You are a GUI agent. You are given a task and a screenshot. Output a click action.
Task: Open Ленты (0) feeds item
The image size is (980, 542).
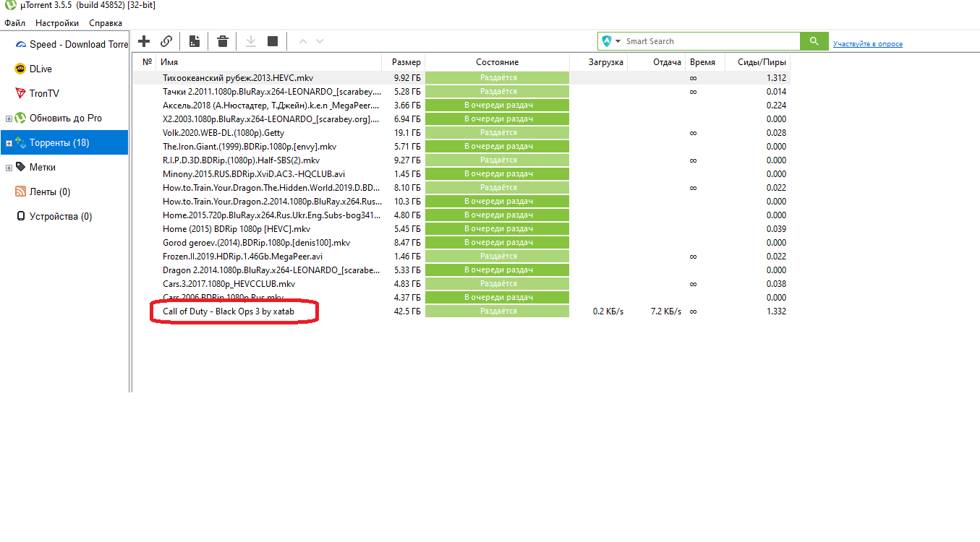point(43,192)
